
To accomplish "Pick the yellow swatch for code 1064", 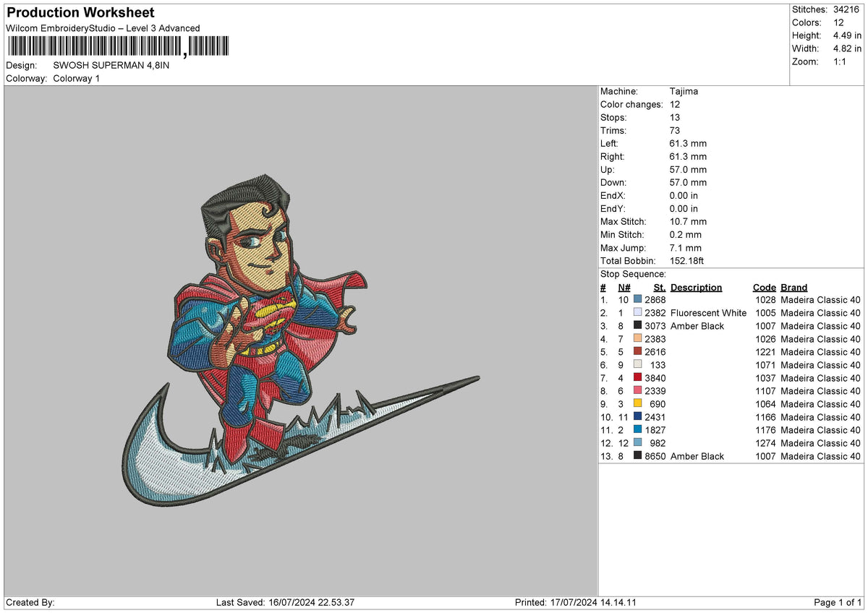I will [x=637, y=404].
